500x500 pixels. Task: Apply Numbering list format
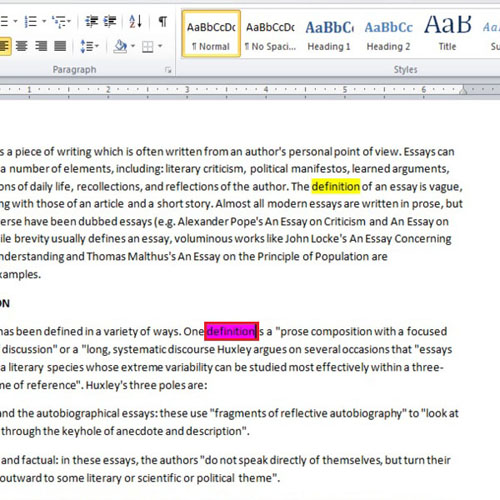[31, 22]
